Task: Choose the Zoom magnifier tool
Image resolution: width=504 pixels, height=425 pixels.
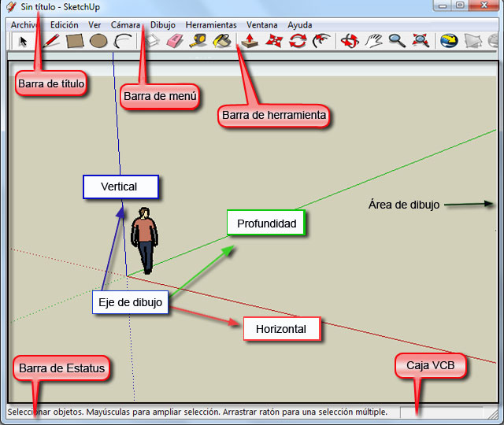Action: coord(397,41)
